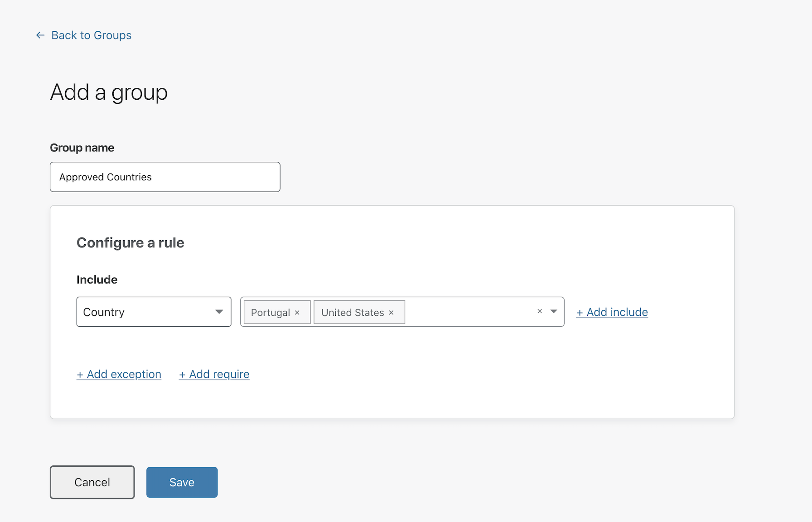This screenshot has width=812, height=522.
Task: Open the Back to Groups link
Action: coord(91,35)
